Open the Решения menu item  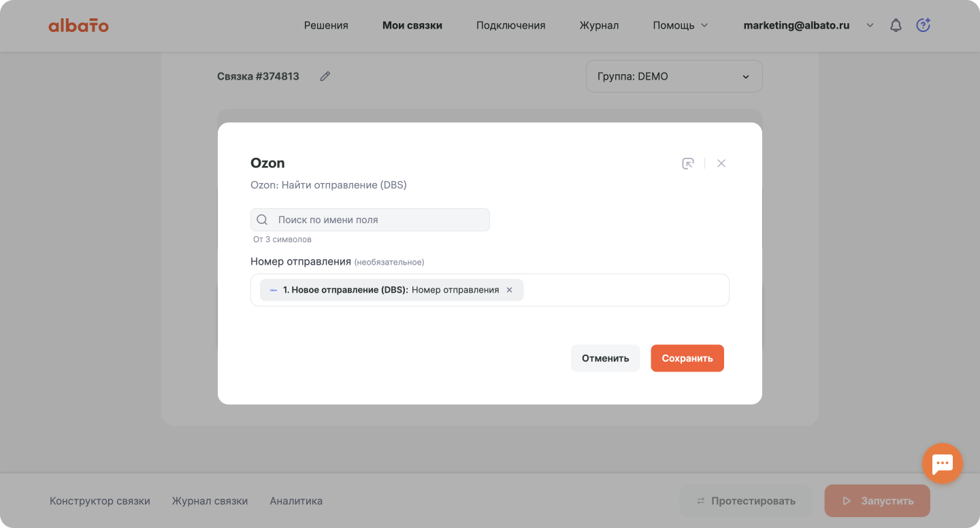pyautogui.click(x=326, y=25)
